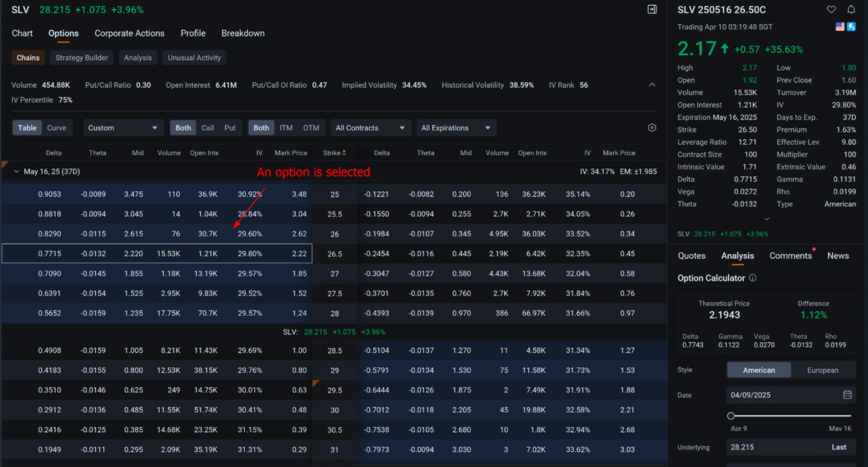Click the Theoretical Price value 2.1943

724,315
